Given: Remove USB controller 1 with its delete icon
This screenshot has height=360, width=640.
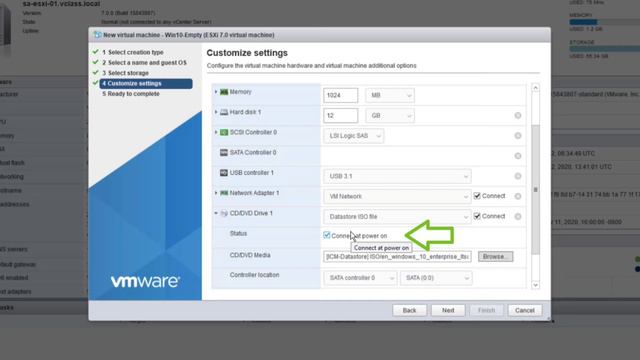Looking at the screenshot, I should (x=518, y=176).
